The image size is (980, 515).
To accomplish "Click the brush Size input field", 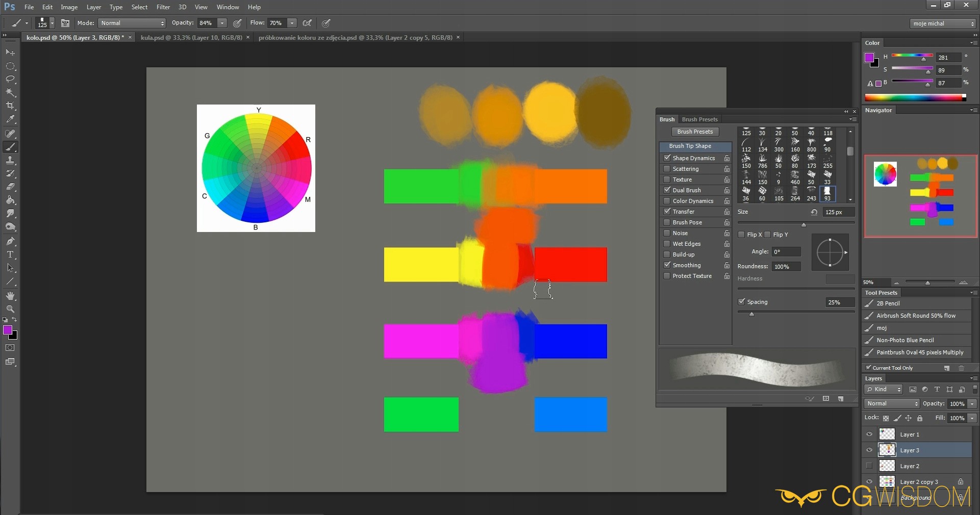I will click(838, 212).
